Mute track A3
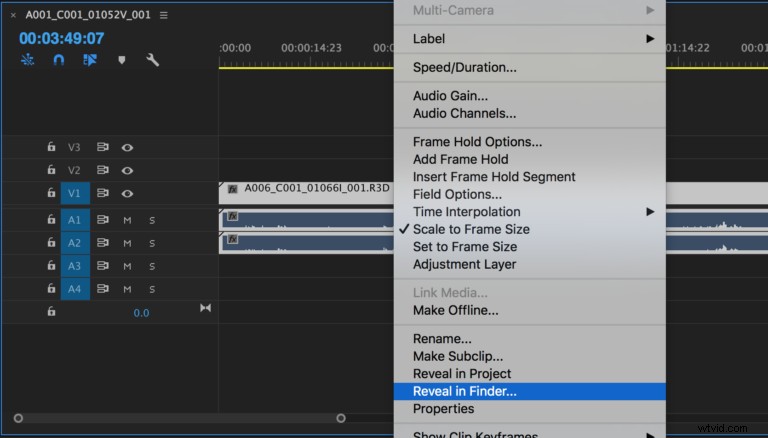 127,266
